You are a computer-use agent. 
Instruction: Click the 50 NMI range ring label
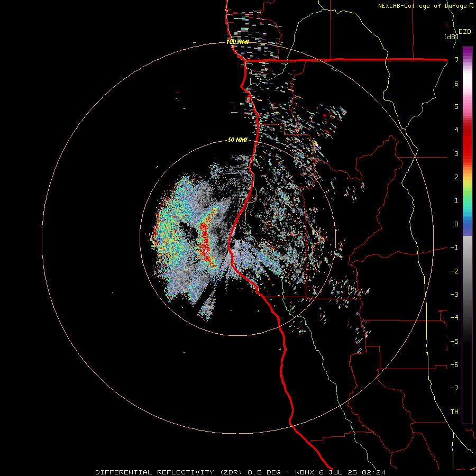click(x=237, y=140)
